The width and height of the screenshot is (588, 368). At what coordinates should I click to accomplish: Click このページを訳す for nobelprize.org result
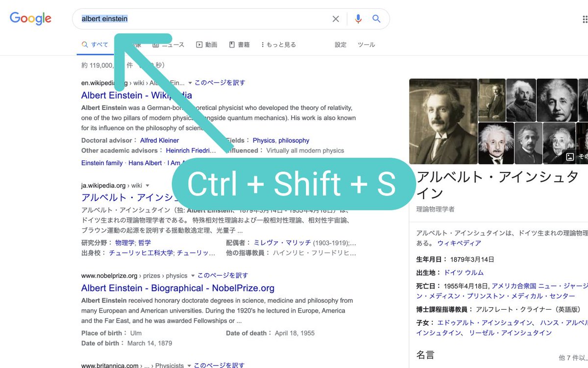click(223, 275)
